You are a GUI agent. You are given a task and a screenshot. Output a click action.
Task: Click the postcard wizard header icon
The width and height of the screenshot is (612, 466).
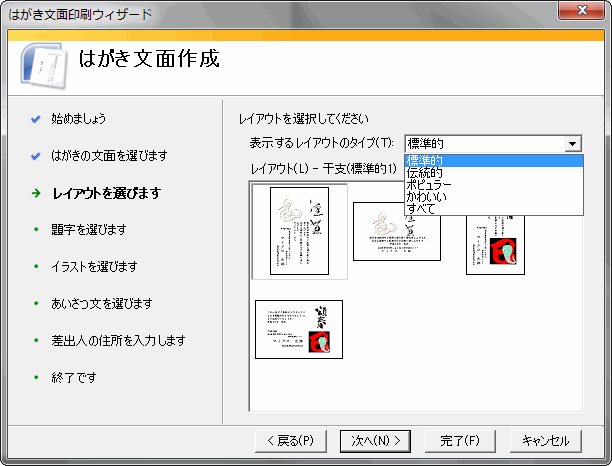point(44,65)
